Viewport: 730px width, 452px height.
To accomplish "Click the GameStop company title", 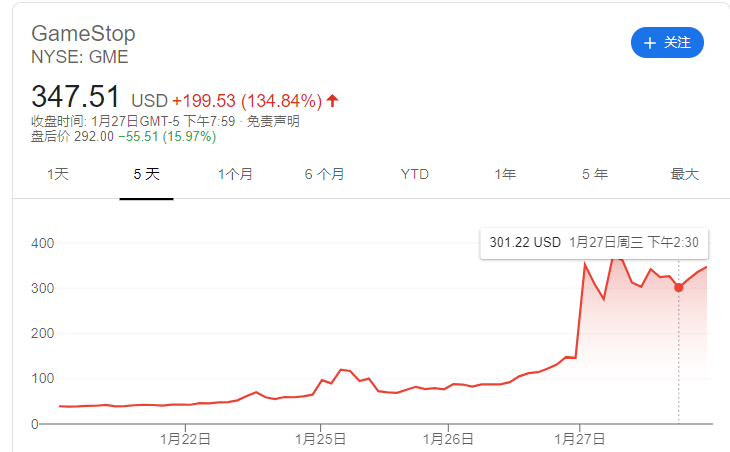I will (x=83, y=35).
